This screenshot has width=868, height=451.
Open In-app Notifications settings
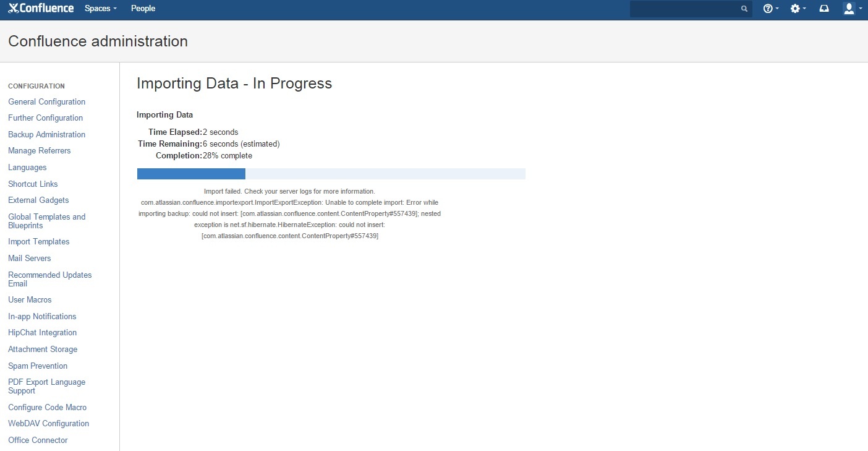tap(42, 316)
